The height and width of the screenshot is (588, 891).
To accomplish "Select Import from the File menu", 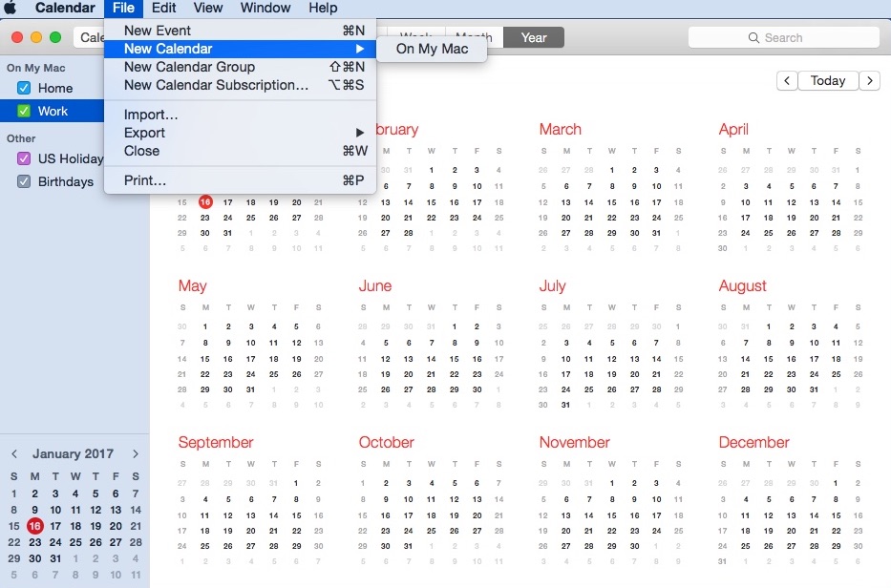I will [241, 115].
